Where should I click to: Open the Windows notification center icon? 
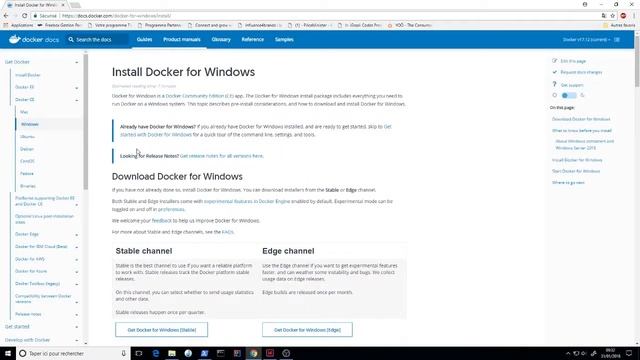click(629, 353)
